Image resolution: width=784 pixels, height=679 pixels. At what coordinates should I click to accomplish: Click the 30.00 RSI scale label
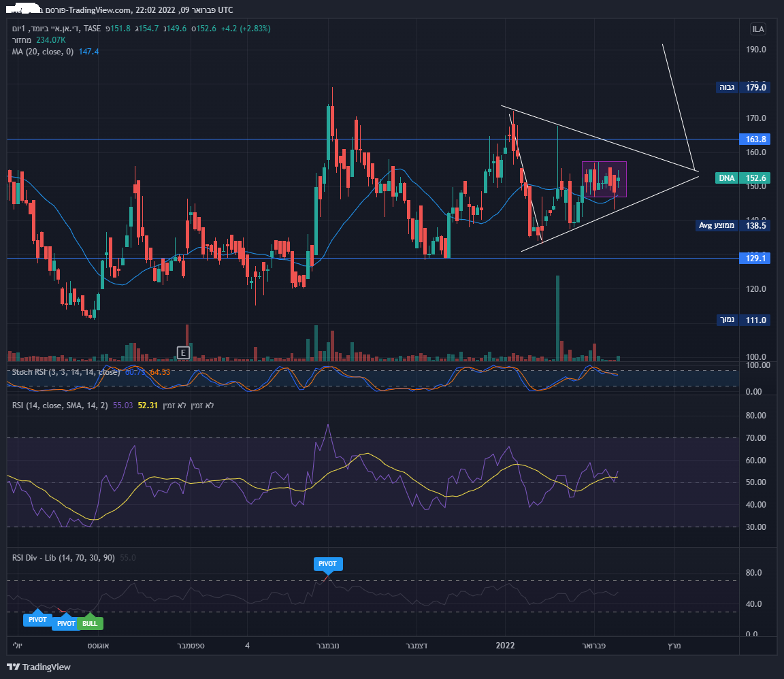pos(755,527)
